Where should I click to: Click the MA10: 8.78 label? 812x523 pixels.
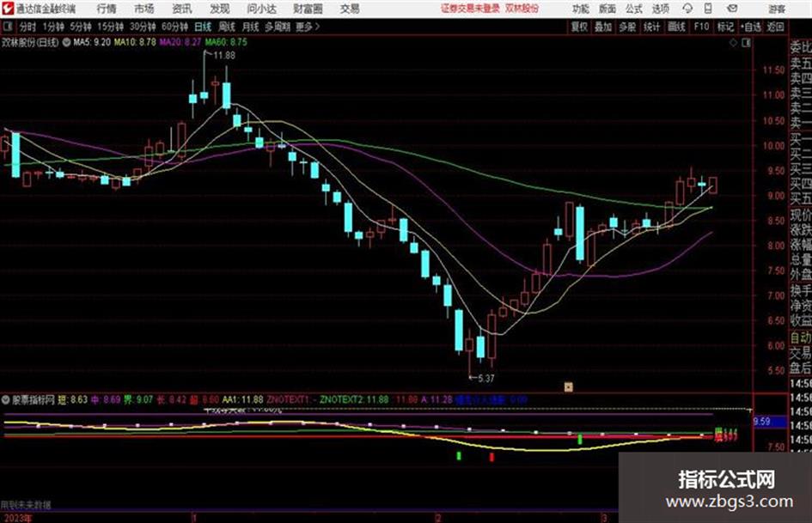(135, 42)
